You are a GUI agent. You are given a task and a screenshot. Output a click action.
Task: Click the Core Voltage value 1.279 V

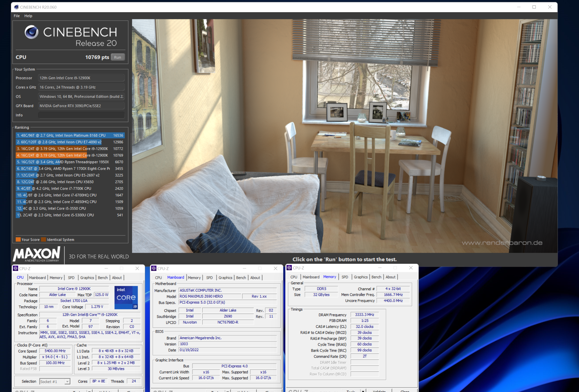pos(97,307)
